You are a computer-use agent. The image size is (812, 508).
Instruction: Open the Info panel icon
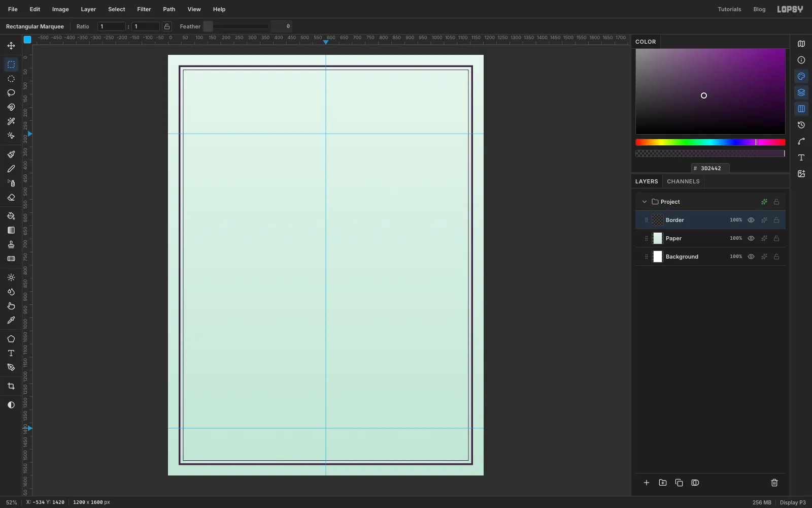point(801,60)
